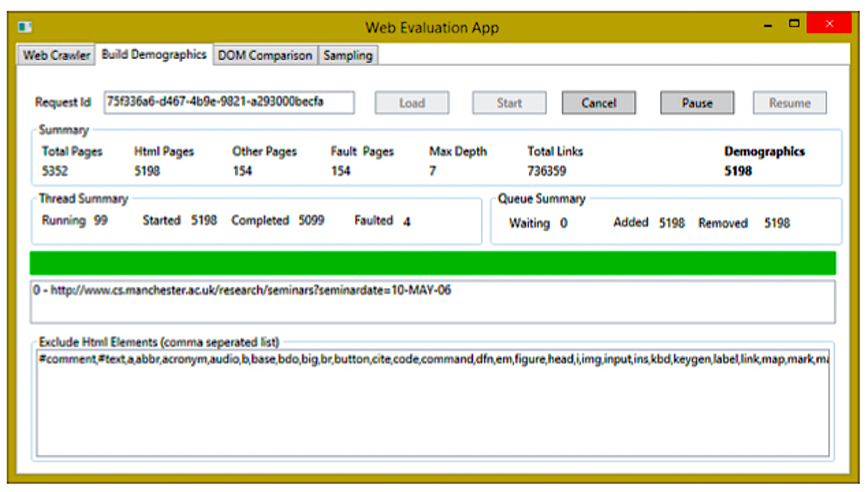
Task: Select the Total Links value 736359
Action: pos(547,171)
